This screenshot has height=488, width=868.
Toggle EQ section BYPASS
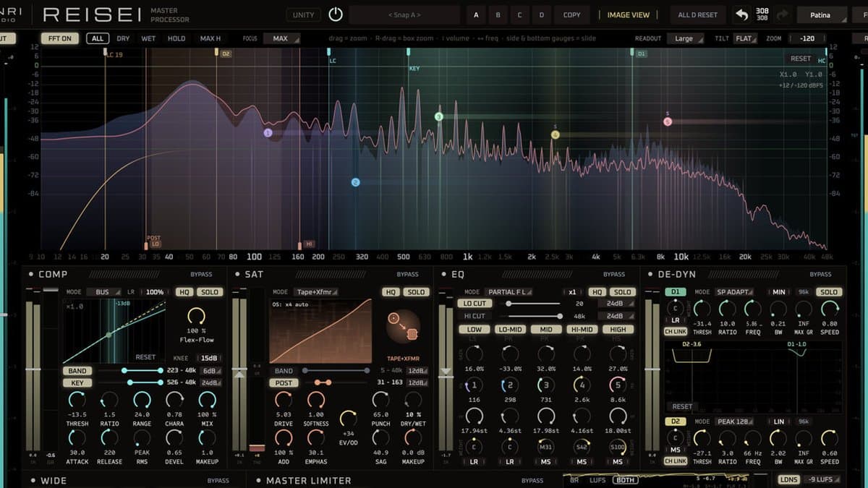click(614, 275)
